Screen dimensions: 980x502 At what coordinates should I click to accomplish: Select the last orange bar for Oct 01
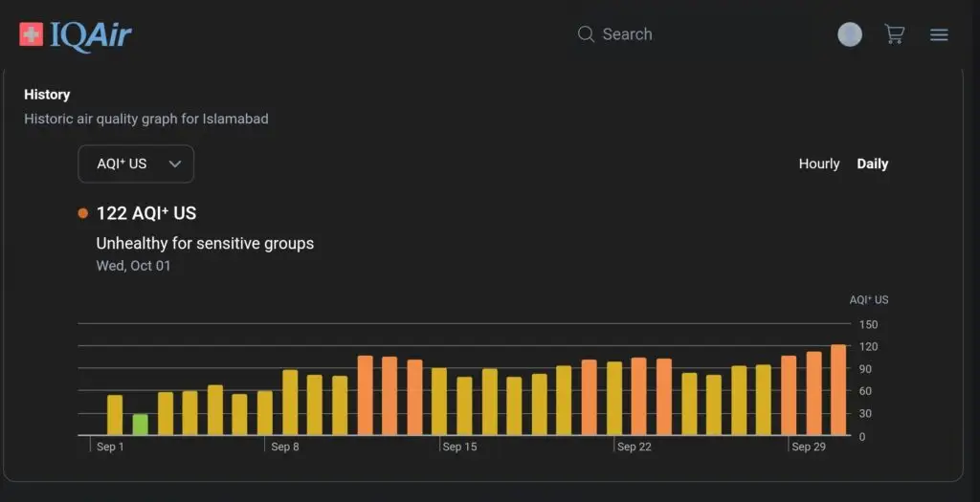[838, 390]
